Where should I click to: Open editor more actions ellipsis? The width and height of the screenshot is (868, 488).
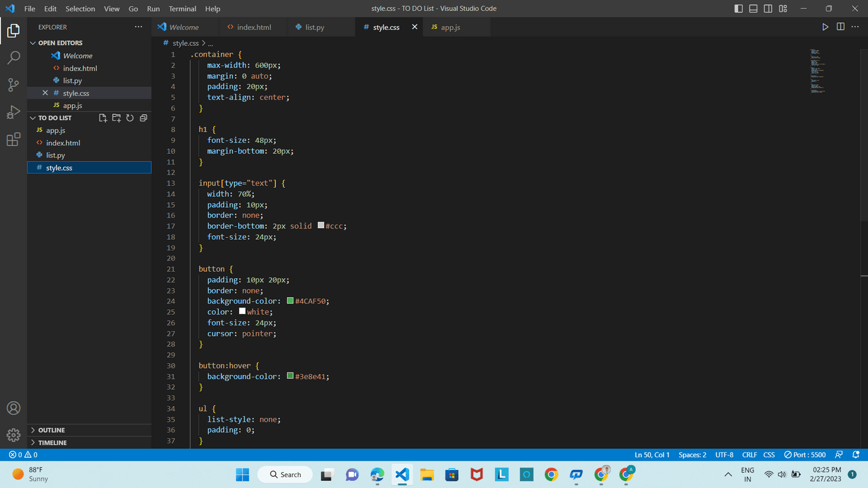(x=855, y=27)
